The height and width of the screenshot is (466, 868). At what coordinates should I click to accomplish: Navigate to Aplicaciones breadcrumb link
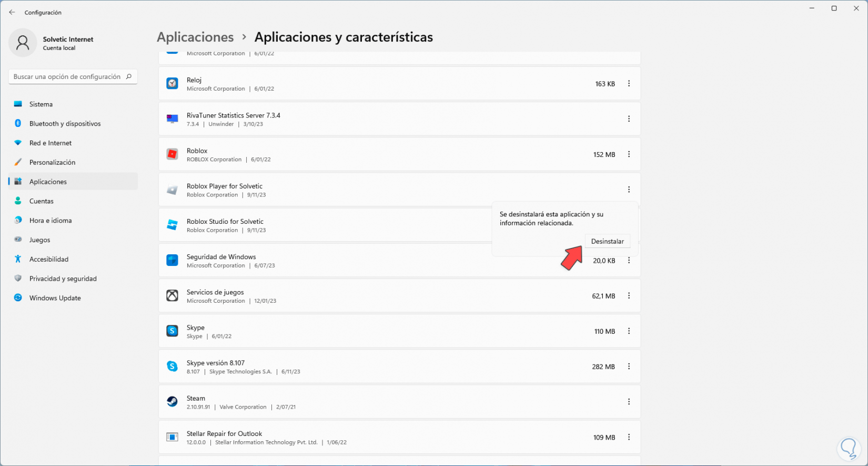[x=195, y=37]
